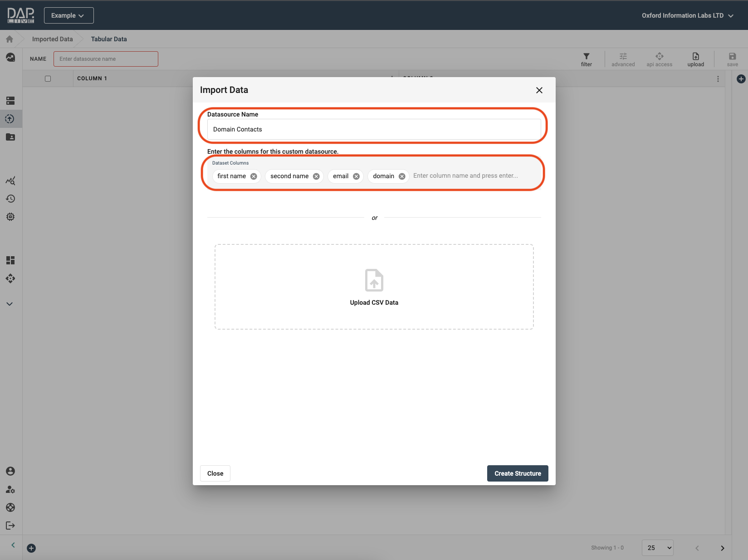748x560 pixels.
Task: Go to Imported Data breadcrumb
Action: (x=52, y=39)
